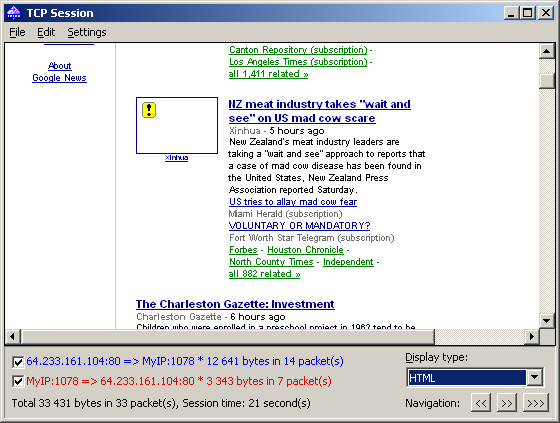This screenshot has width=560, height=423.
Task: Go to first packet with << button
Action: pos(481,403)
